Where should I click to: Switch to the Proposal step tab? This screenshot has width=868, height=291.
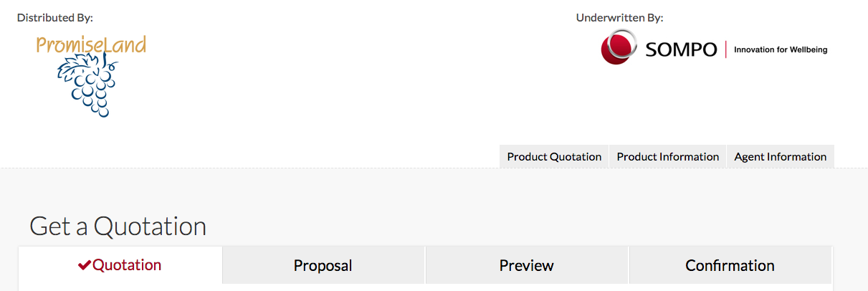click(323, 266)
